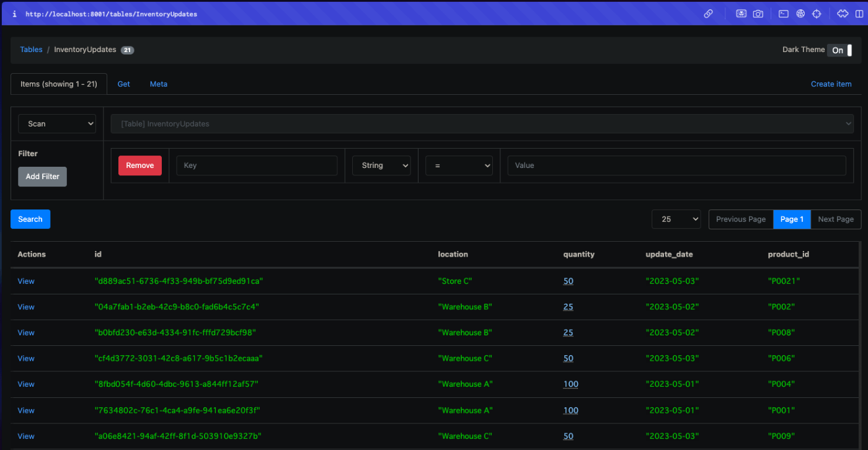Take a screenshot with the camera icon
Viewport: 868px width, 450px height.
(758, 14)
